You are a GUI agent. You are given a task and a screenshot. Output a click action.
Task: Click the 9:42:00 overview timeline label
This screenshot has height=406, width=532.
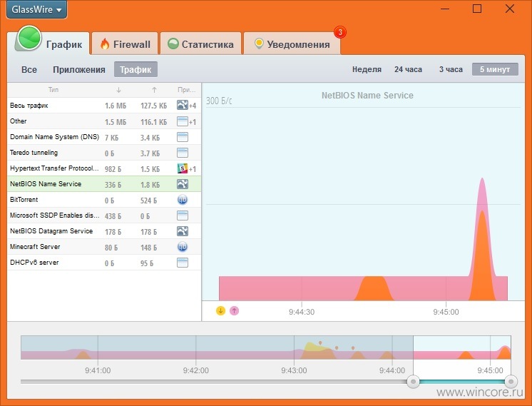tap(196, 370)
